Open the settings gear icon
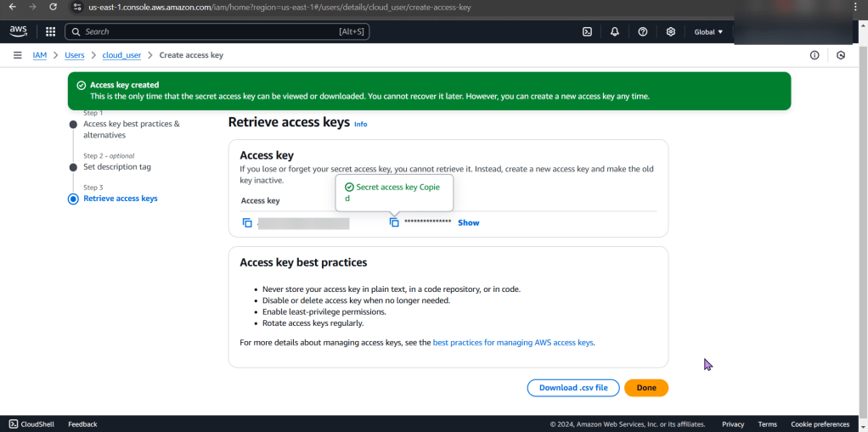Image resolution: width=868 pixels, height=432 pixels. [x=671, y=32]
